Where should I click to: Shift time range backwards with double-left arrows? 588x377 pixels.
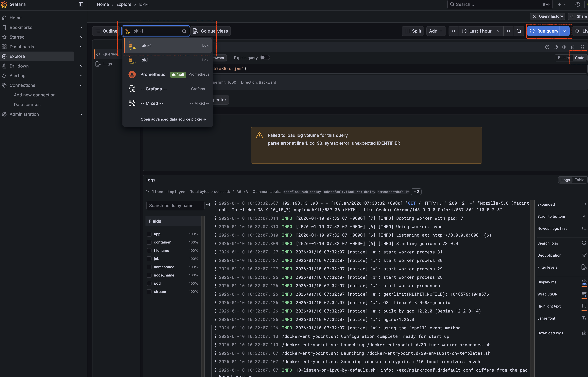coord(453,31)
